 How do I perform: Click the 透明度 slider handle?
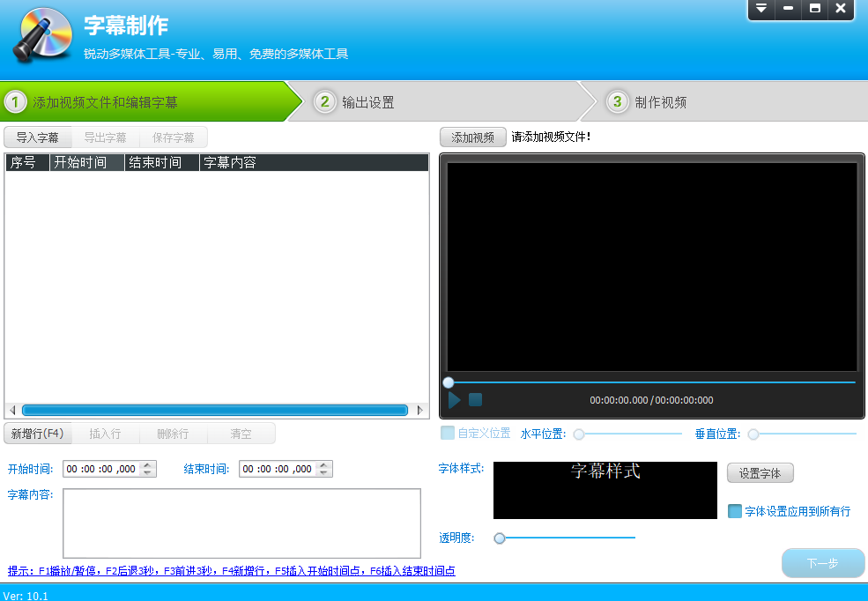coord(500,538)
